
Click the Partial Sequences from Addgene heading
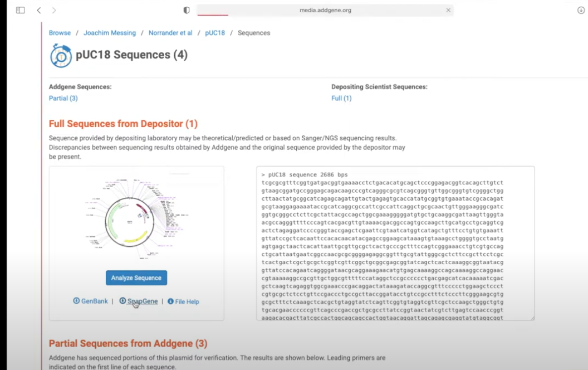tap(128, 343)
